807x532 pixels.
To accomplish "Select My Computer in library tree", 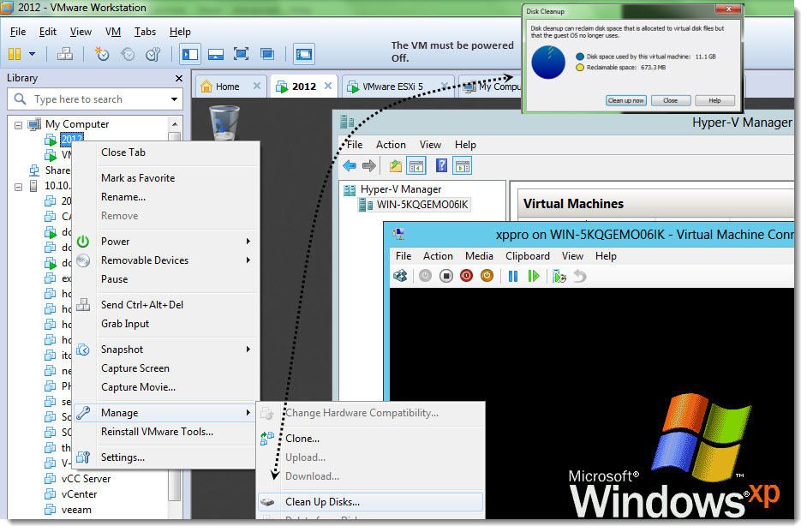I will tap(77, 124).
